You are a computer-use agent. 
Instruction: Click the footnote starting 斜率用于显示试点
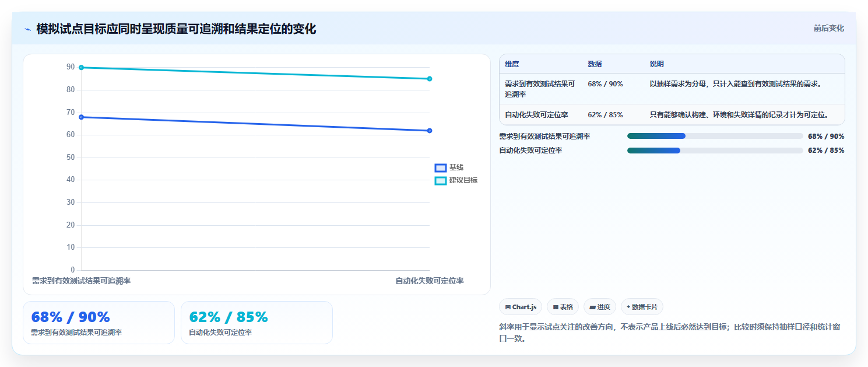click(x=670, y=333)
